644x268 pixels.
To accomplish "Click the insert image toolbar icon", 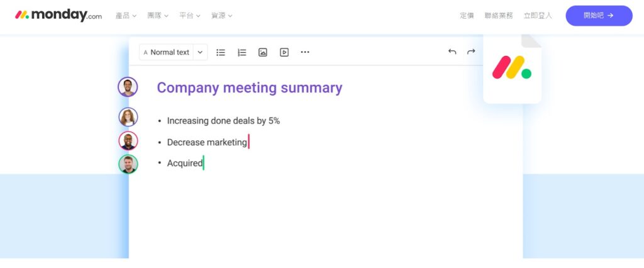I will point(263,52).
